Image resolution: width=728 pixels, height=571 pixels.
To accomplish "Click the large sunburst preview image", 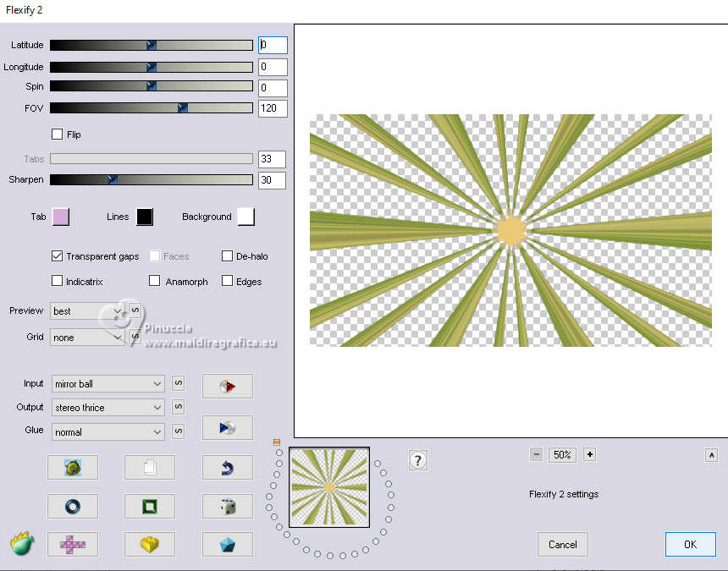I will click(x=510, y=231).
